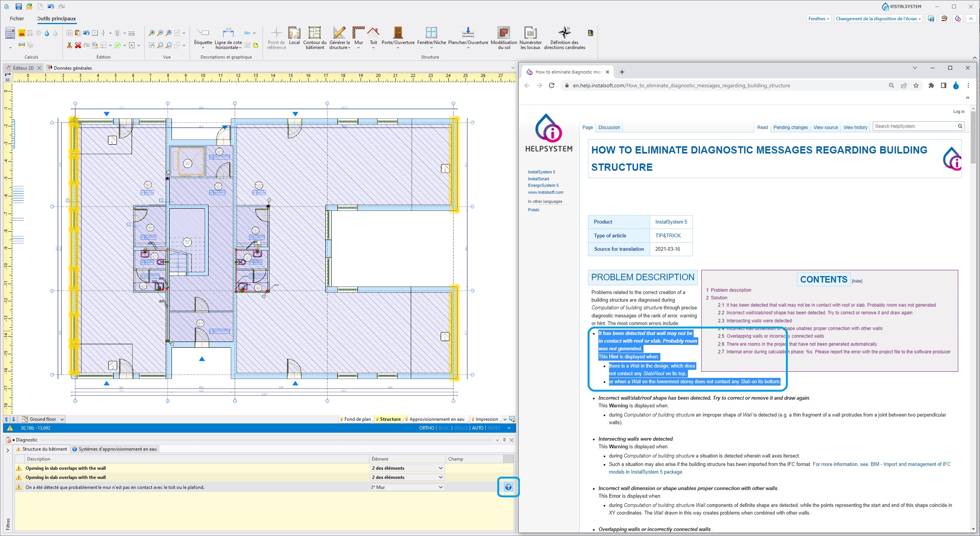Open Modélisation du sol tool
980x536 pixels.
pos(504,38)
